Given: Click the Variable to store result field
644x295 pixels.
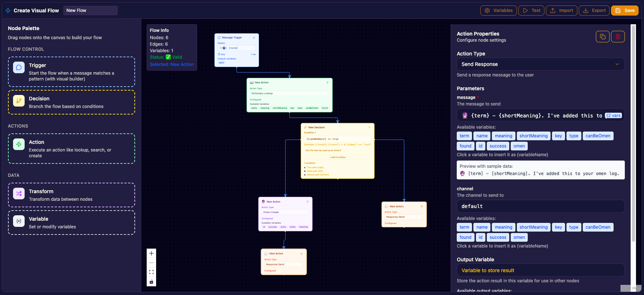Looking at the screenshot, I should tap(540, 270).
